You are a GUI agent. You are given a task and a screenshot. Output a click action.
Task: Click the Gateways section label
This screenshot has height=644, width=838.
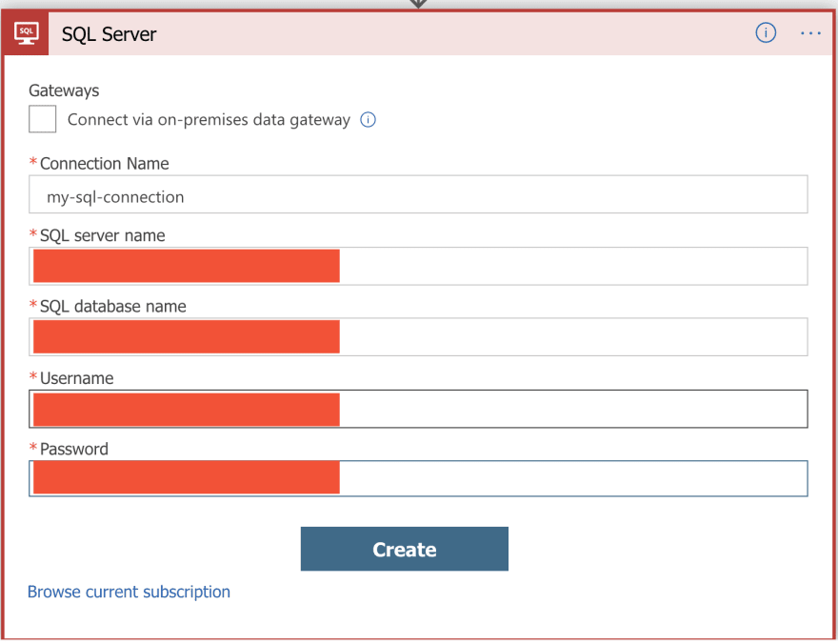click(x=64, y=91)
